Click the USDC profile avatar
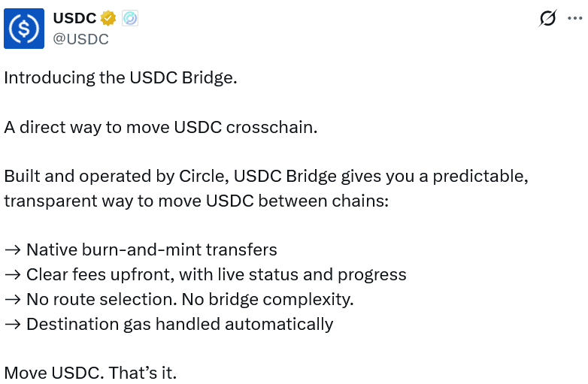 (x=24, y=29)
